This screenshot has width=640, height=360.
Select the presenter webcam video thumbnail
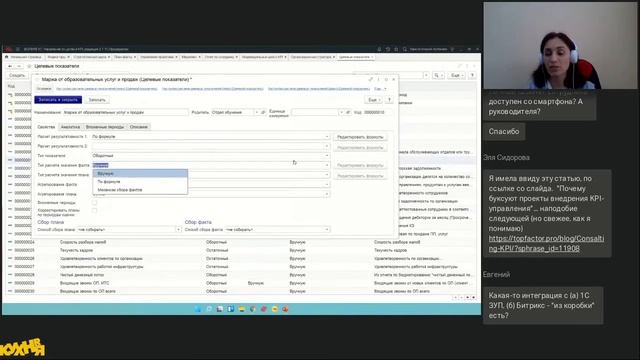(x=560, y=46)
